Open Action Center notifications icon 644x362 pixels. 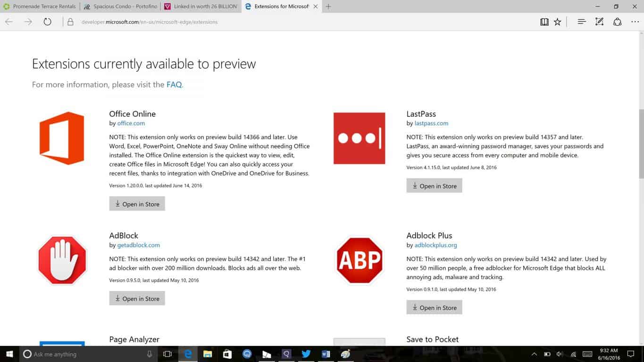tap(630, 354)
